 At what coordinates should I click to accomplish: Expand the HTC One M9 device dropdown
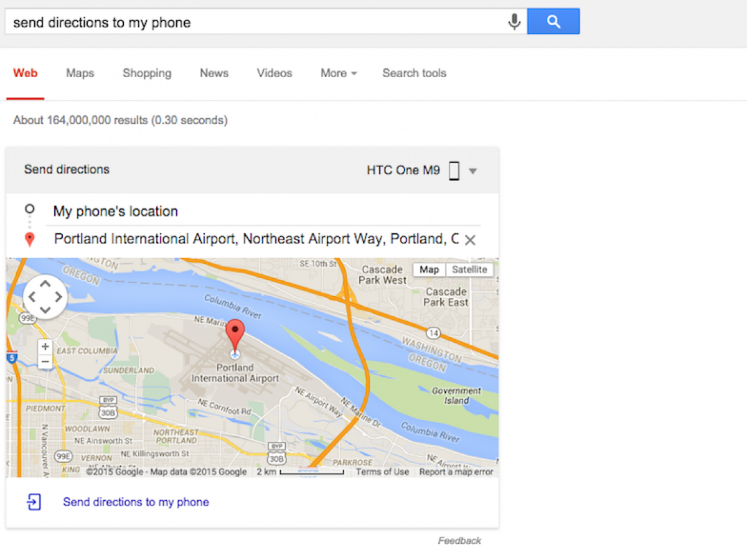pyautogui.click(x=473, y=171)
